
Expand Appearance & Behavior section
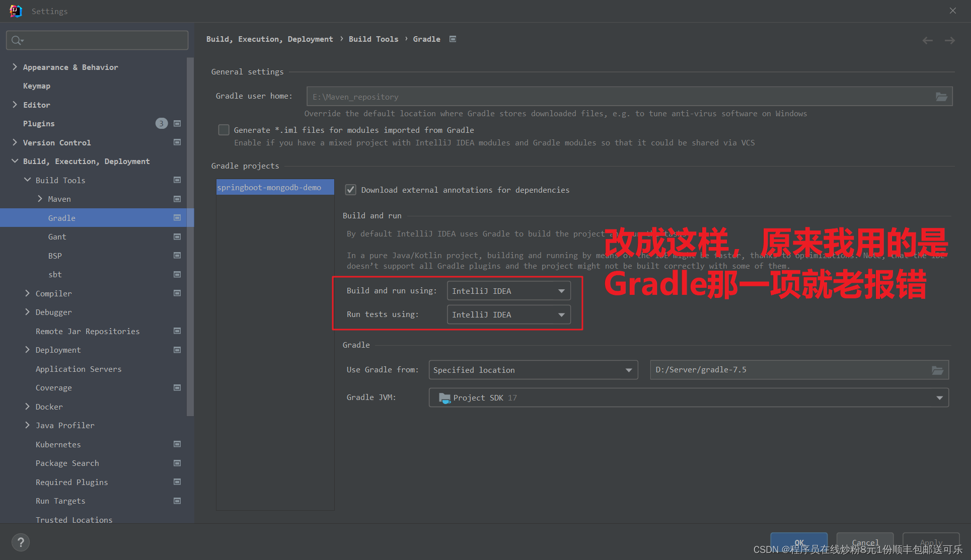coord(15,67)
